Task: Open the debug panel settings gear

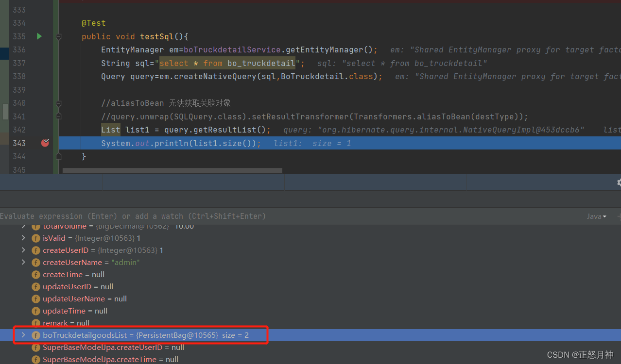Action: (x=619, y=182)
